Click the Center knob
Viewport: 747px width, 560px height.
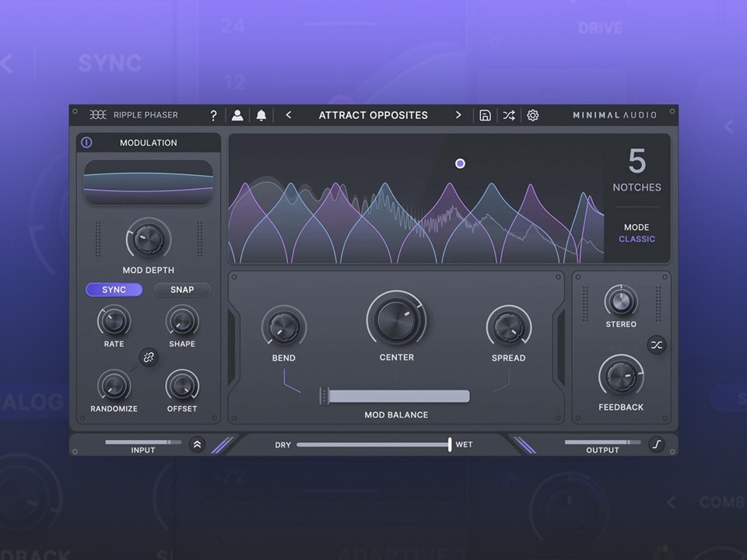(x=396, y=320)
